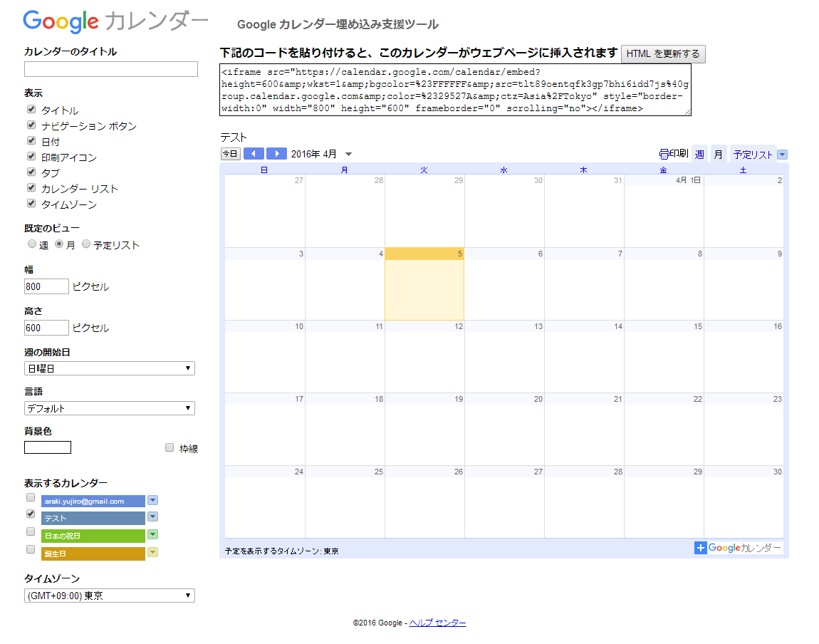
Task: Open タイムゾーン dropdown showing 東京
Action: (x=110, y=596)
